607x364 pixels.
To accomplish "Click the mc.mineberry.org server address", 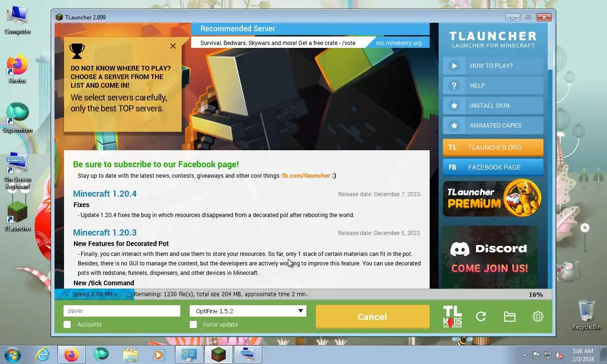I will 399,43.
